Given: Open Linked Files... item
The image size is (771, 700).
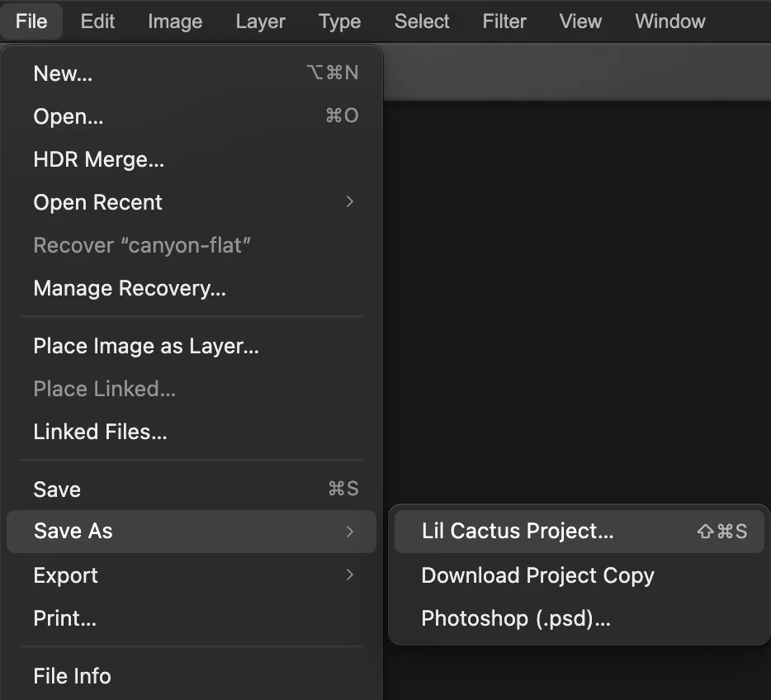Looking at the screenshot, I should tap(192, 432).
